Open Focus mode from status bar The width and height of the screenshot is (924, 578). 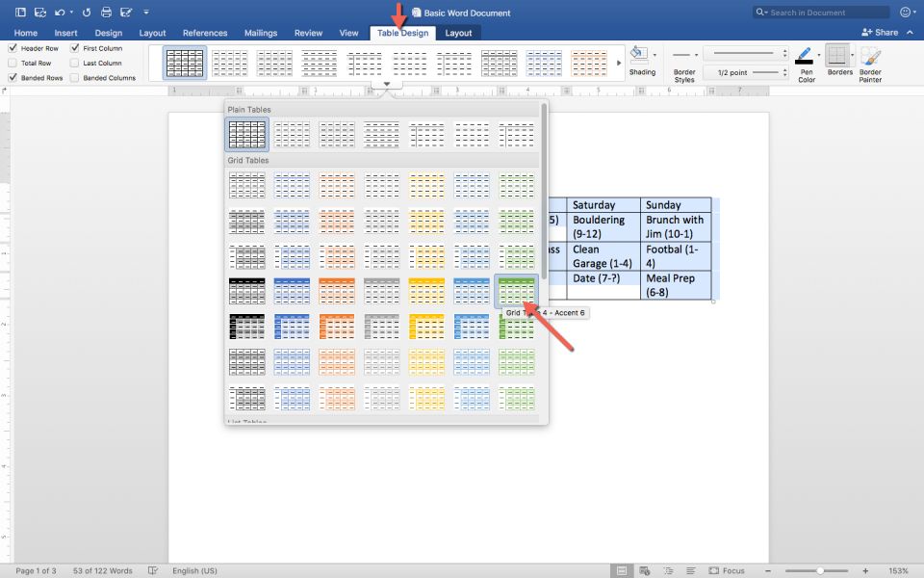point(727,570)
